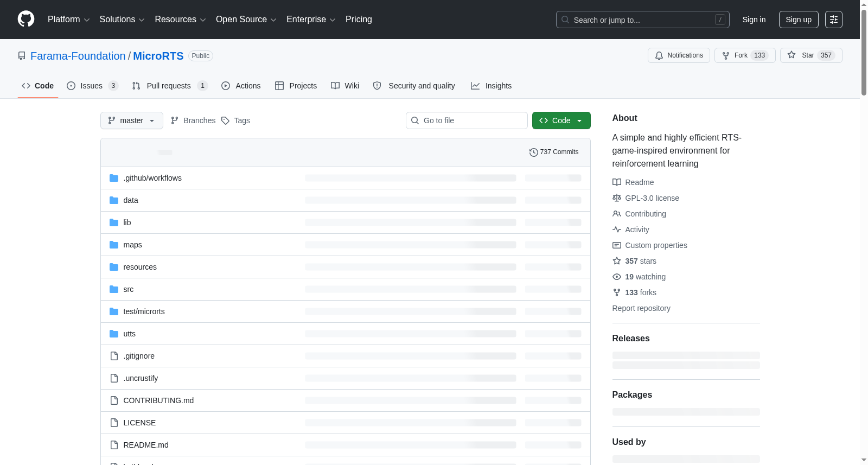Open the master branch selector dropdown
This screenshot has height=465, width=868.
pos(132,120)
